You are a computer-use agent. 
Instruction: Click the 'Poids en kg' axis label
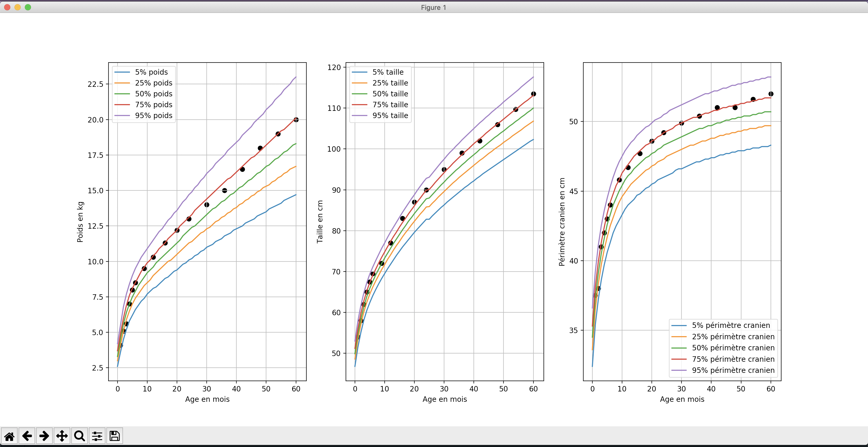(x=80, y=222)
